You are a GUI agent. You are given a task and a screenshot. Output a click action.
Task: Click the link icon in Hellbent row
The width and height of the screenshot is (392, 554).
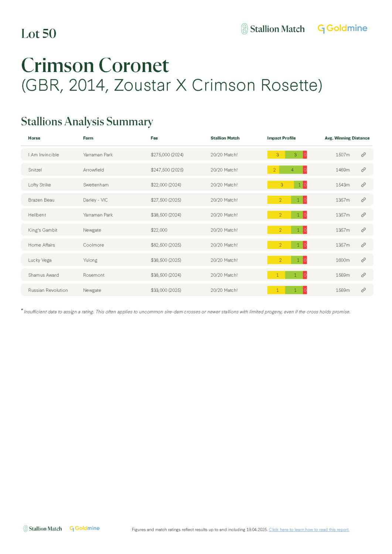point(363,215)
